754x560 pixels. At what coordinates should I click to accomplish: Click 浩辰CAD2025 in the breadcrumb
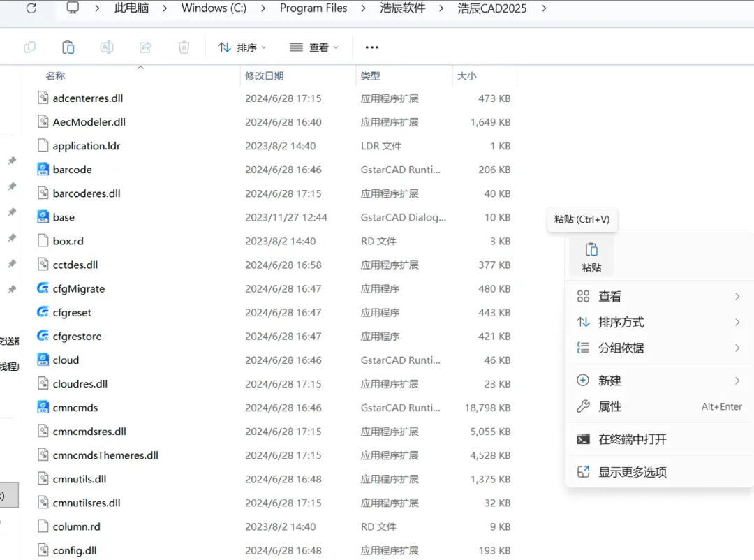point(492,8)
